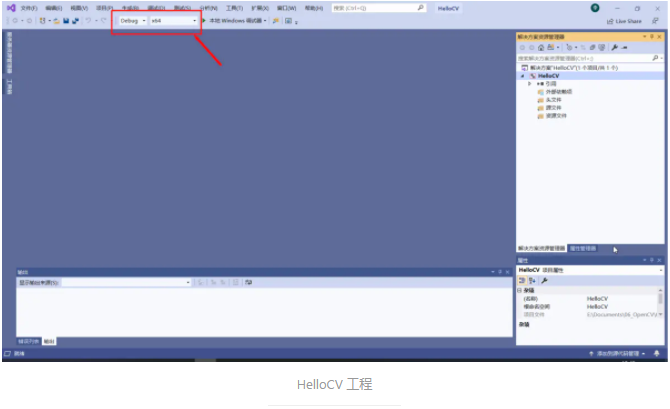Click the Properties wrench icon in Solution Explorer

click(614, 47)
